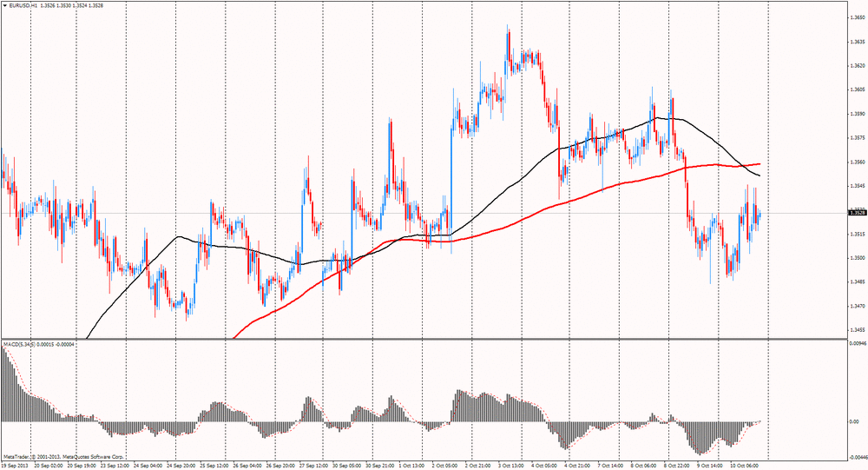Click the 7 Oct 14:00 time label

(x=611, y=467)
